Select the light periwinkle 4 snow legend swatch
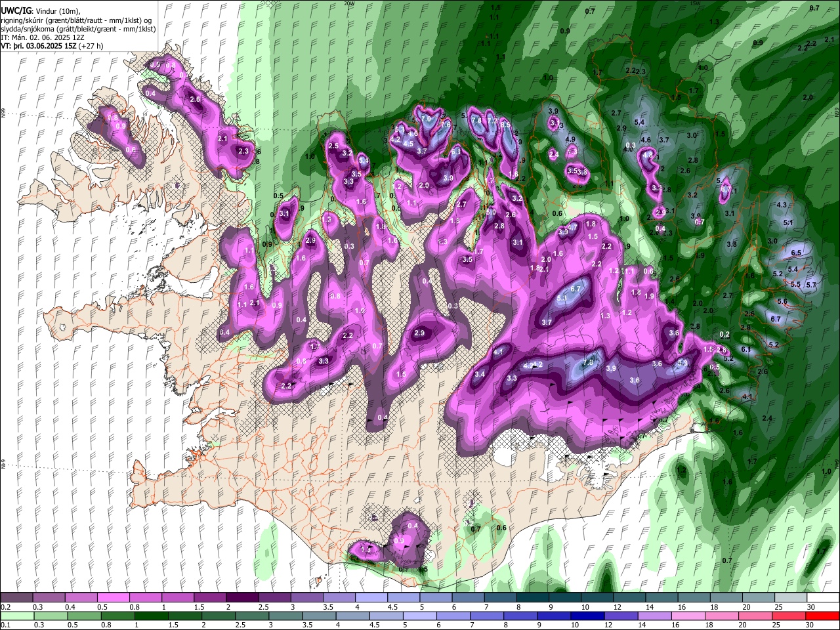The width and height of the screenshot is (840, 630). coord(371,598)
